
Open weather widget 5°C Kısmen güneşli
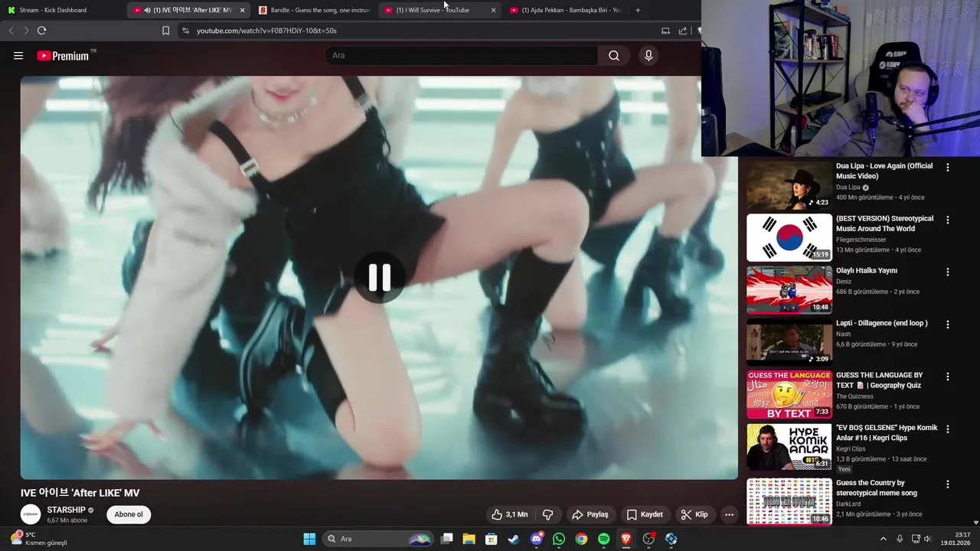pos(38,539)
